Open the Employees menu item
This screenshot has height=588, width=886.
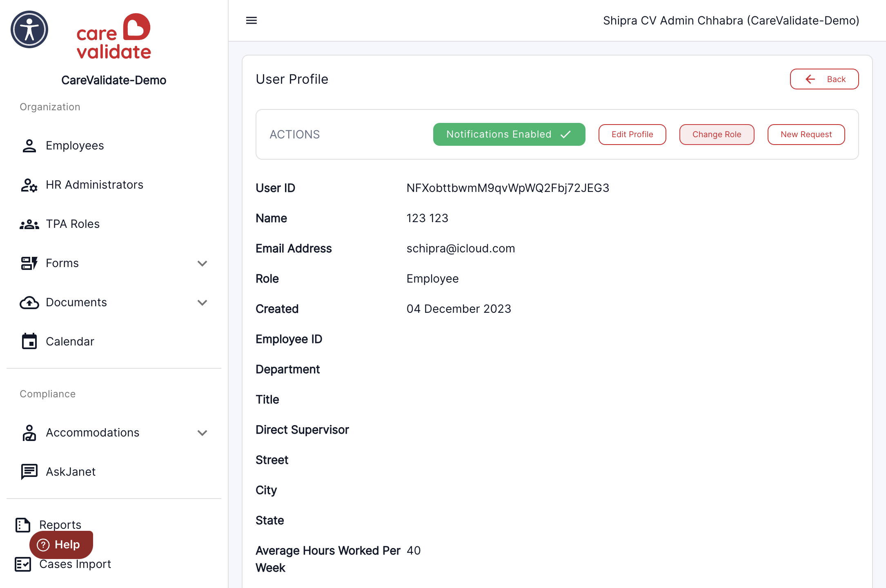click(114, 146)
